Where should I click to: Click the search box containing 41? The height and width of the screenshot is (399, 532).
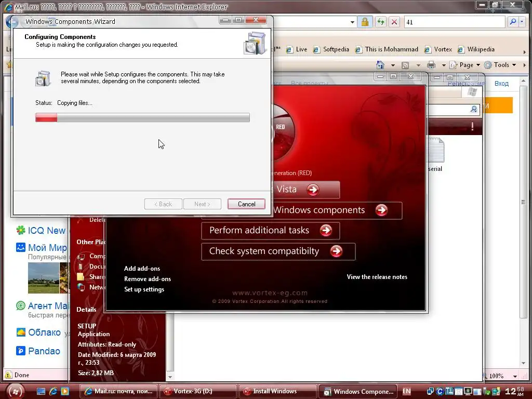pos(454,22)
